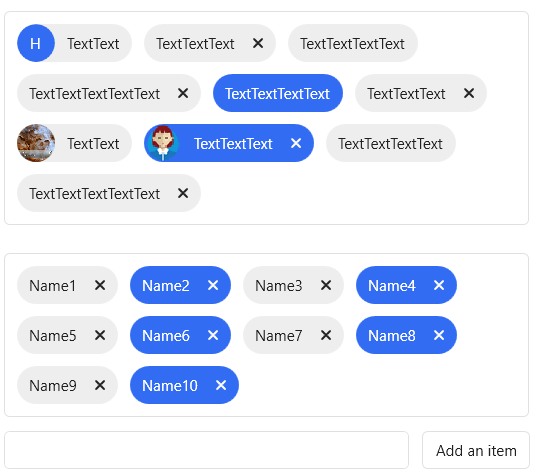Click the Add an item button
The width and height of the screenshot is (537, 474).
[476, 450]
